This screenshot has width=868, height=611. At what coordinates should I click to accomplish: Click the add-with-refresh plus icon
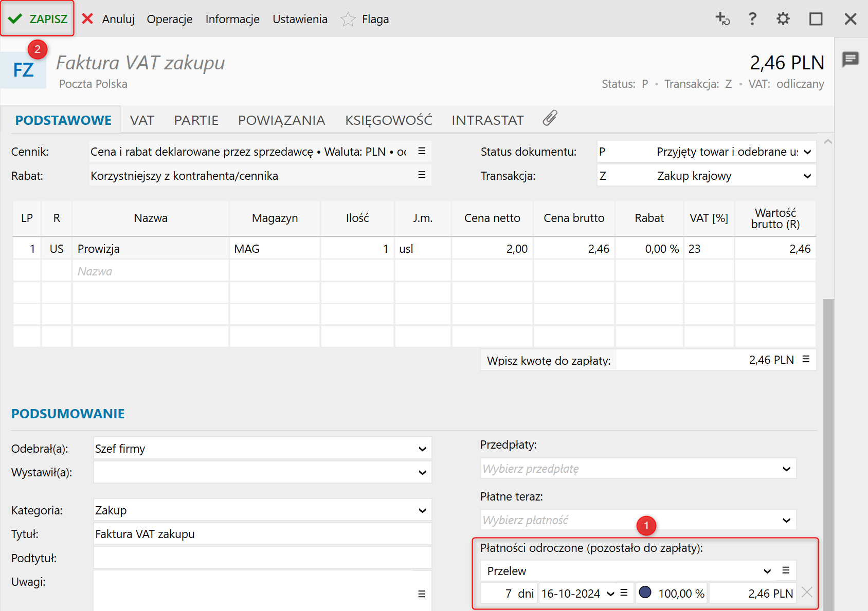tap(722, 19)
